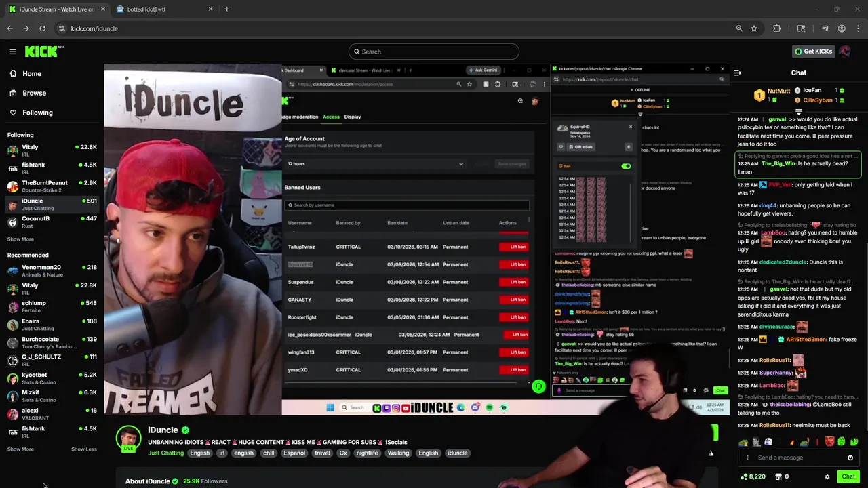Select the irl stream tag
The height and width of the screenshot is (488, 868).
click(x=221, y=453)
